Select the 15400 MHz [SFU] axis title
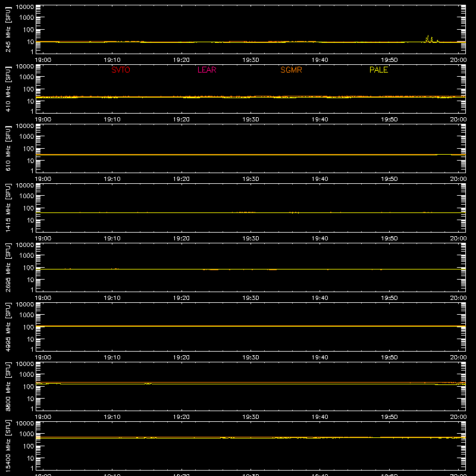 [8, 446]
